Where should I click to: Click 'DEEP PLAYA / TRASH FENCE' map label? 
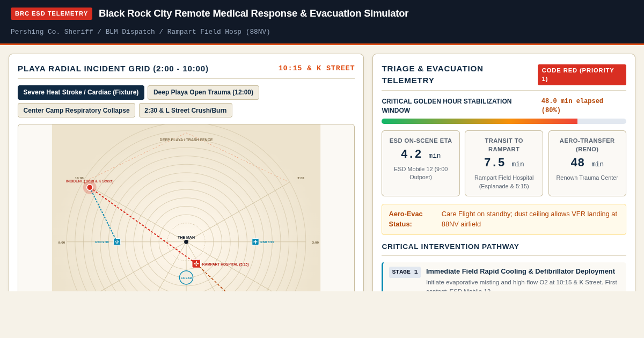(186, 139)
